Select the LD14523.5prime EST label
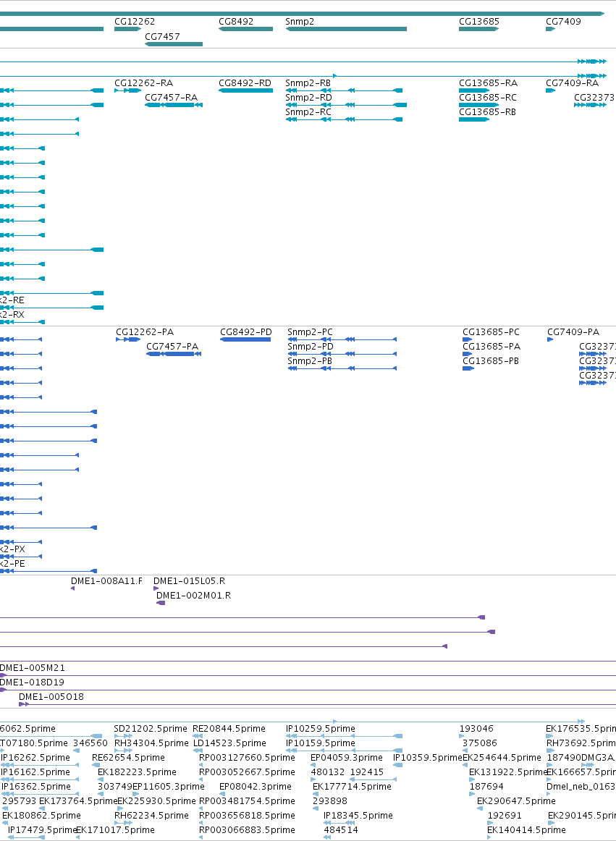The width and height of the screenshot is (616, 841). 229,743
